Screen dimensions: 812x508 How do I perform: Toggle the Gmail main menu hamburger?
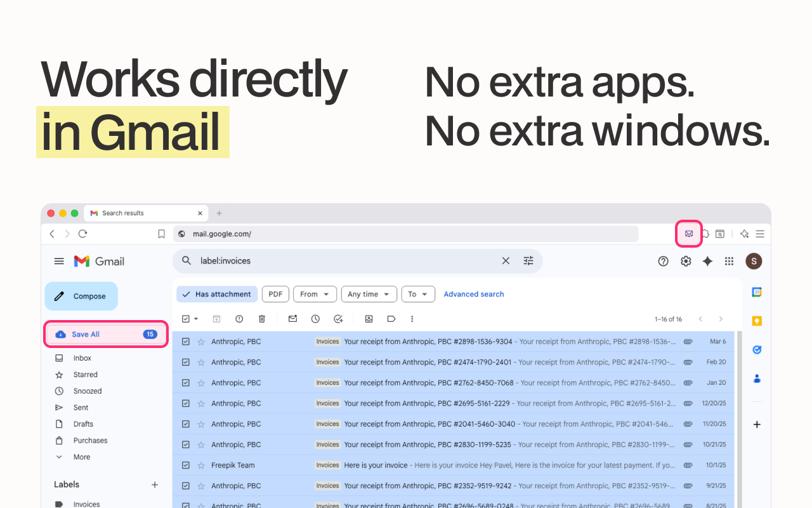pos(59,261)
